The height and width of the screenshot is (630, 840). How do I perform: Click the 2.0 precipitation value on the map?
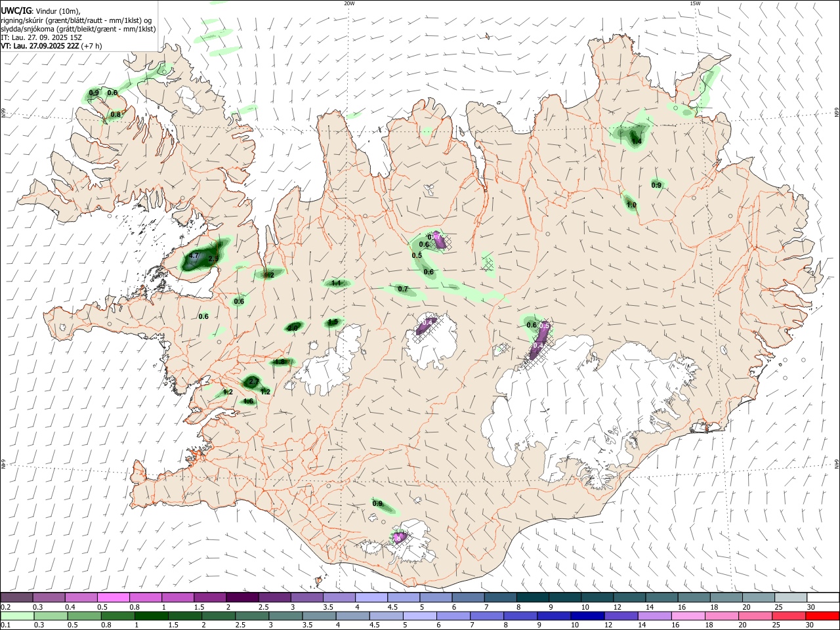[293, 327]
